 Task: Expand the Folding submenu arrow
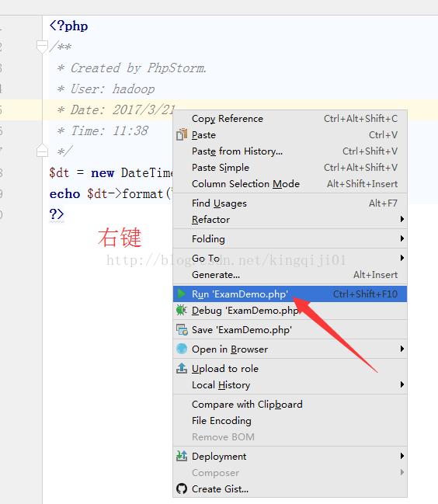click(x=402, y=238)
